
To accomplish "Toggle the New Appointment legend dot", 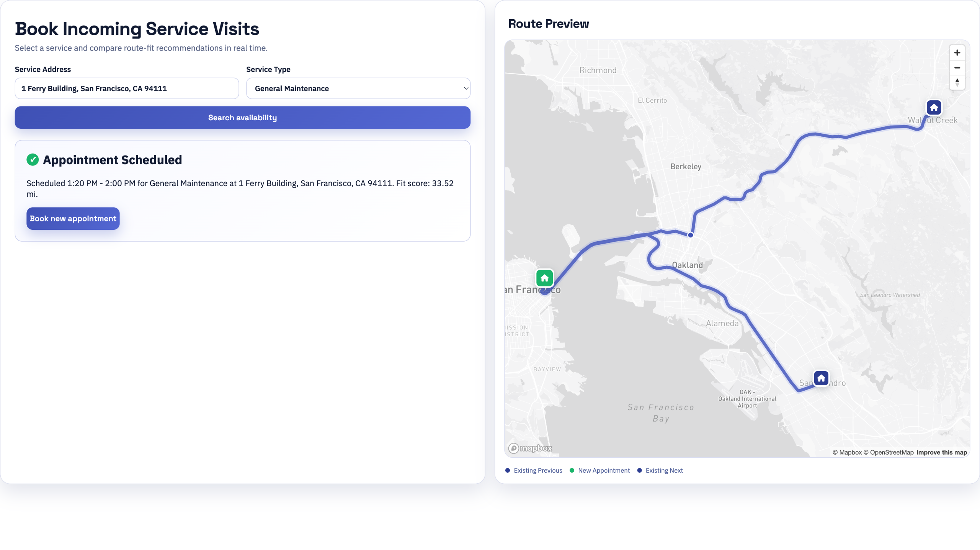I will pyautogui.click(x=571, y=470).
